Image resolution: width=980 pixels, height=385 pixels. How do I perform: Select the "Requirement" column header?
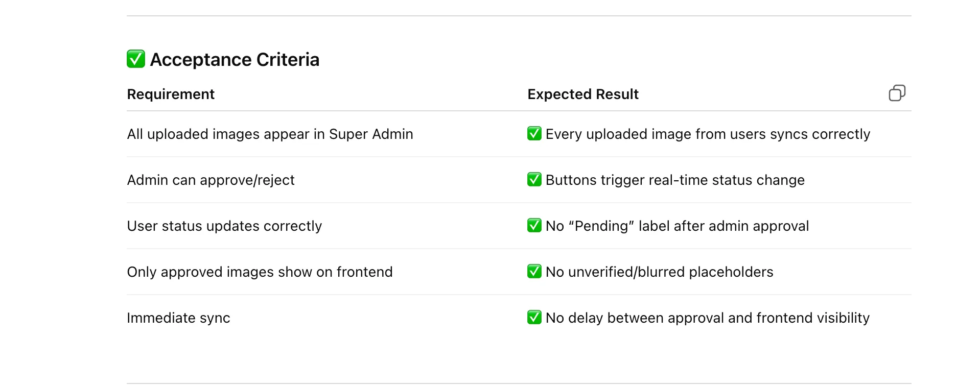point(171,94)
